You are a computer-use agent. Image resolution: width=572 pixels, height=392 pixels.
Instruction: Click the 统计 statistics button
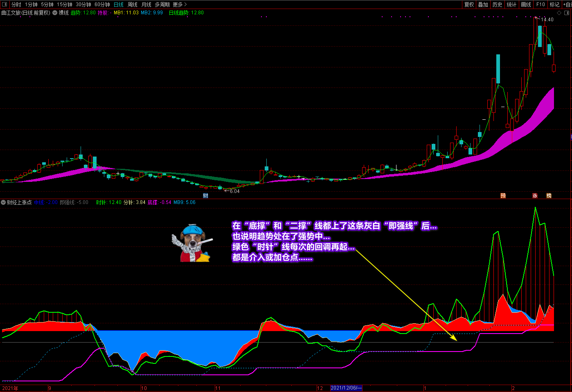(511, 4)
